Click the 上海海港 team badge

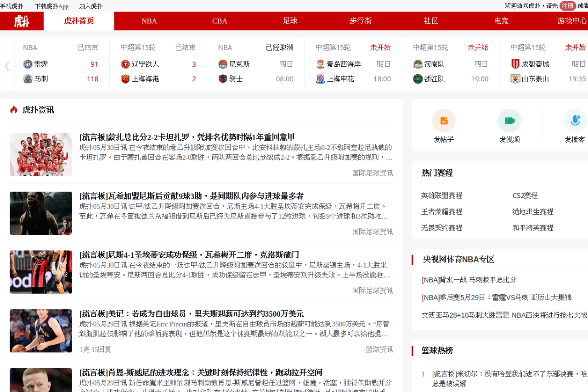125,79
